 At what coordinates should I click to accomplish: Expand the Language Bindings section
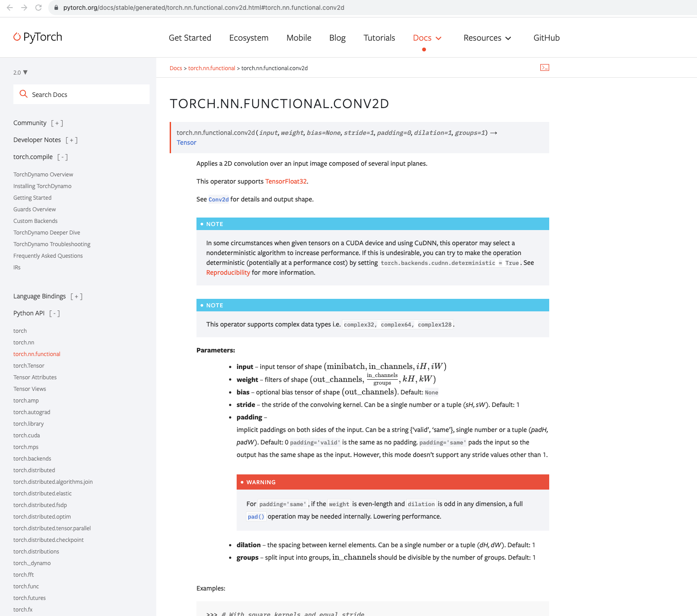pyautogui.click(x=76, y=296)
